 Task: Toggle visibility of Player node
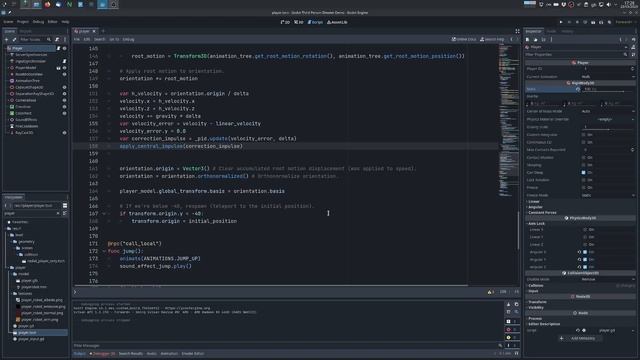64,48
